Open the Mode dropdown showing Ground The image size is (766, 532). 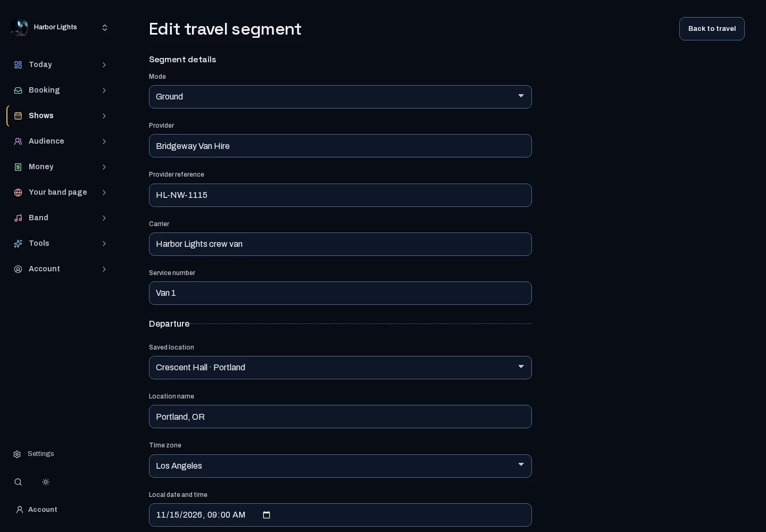(x=340, y=97)
